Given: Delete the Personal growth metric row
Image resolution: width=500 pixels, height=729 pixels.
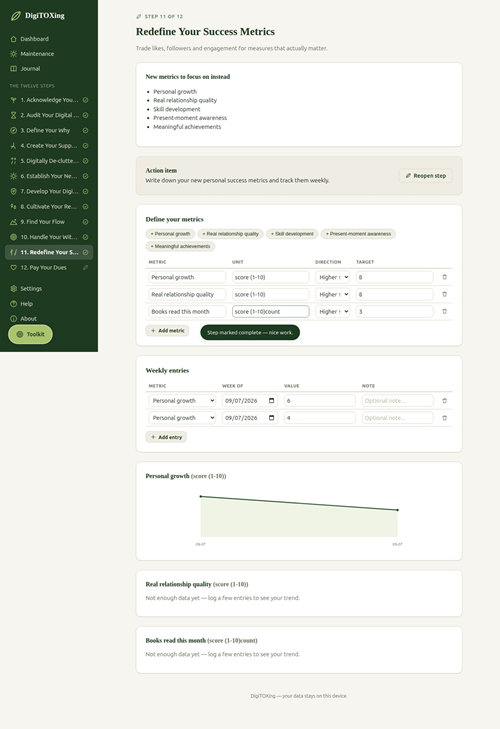Looking at the screenshot, I should pyautogui.click(x=444, y=277).
